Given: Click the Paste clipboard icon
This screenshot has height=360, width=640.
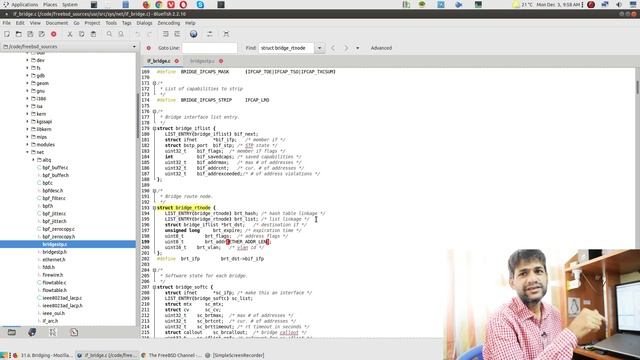Looking at the screenshot, I should click(93, 34).
